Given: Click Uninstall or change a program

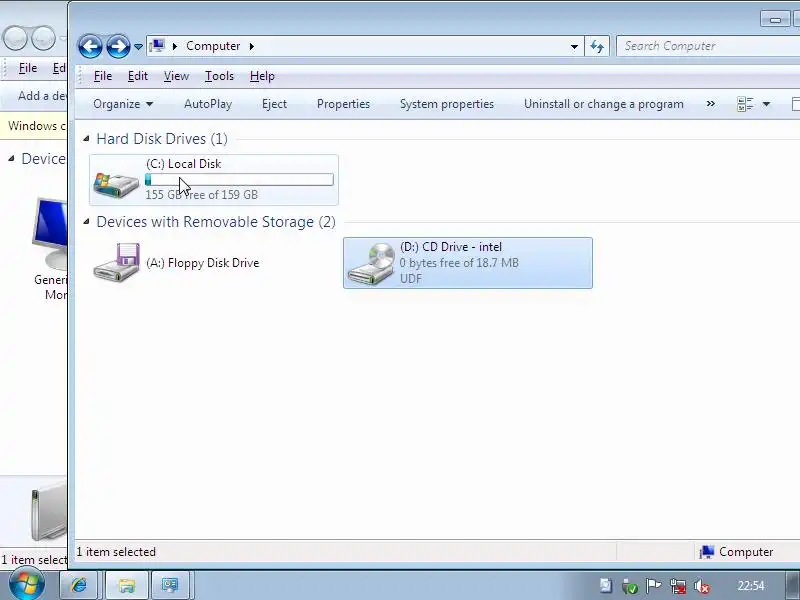Looking at the screenshot, I should (x=604, y=104).
